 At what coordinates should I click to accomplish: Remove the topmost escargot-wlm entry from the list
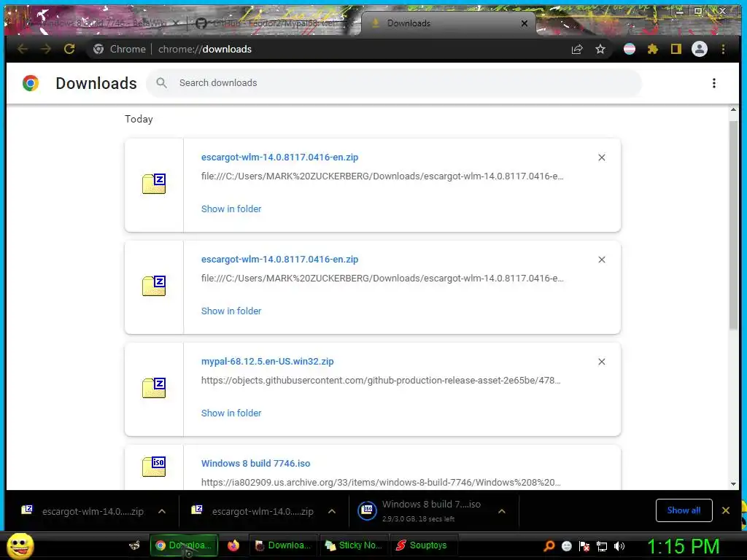[602, 157]
